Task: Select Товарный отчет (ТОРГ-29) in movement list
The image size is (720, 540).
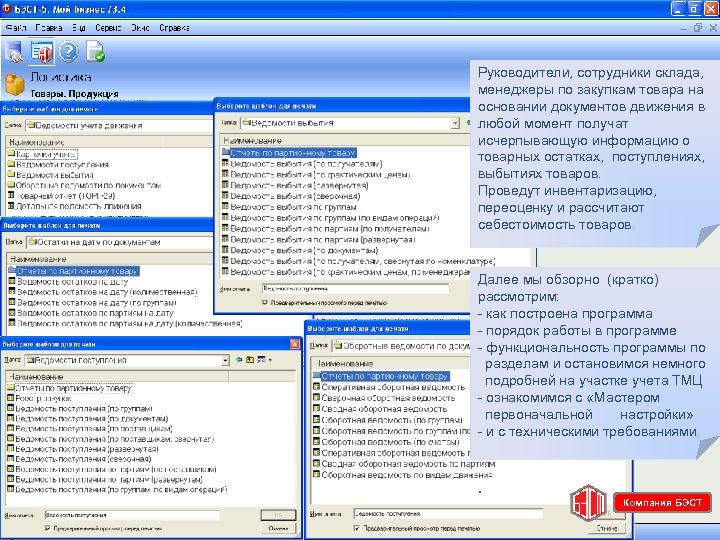Action: pyautogui.click(x=62, y=196)
